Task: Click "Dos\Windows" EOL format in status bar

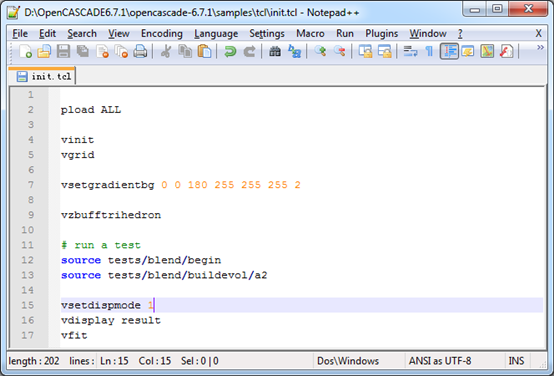Action: [x=348, y=361]
